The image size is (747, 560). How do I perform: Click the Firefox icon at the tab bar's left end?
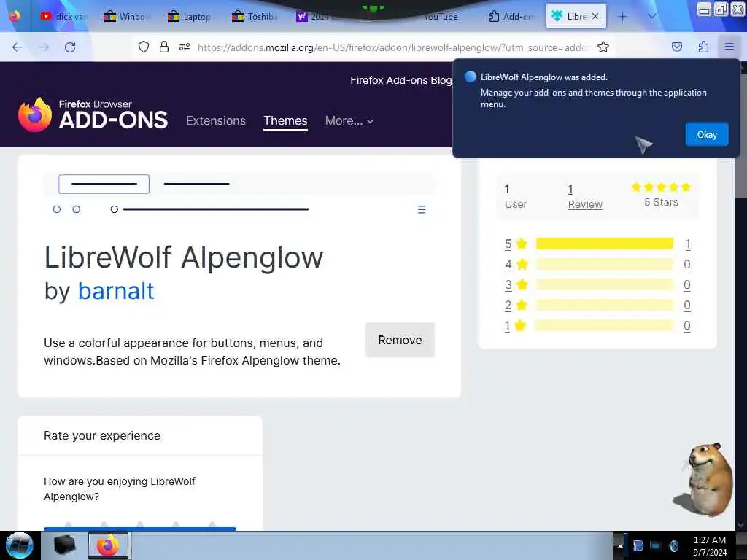tap(15, 16)
